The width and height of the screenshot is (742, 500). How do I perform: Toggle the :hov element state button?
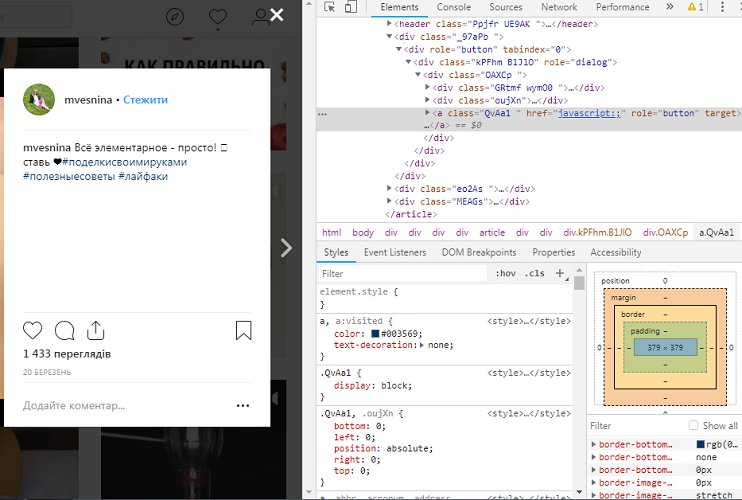pos(505,273)
